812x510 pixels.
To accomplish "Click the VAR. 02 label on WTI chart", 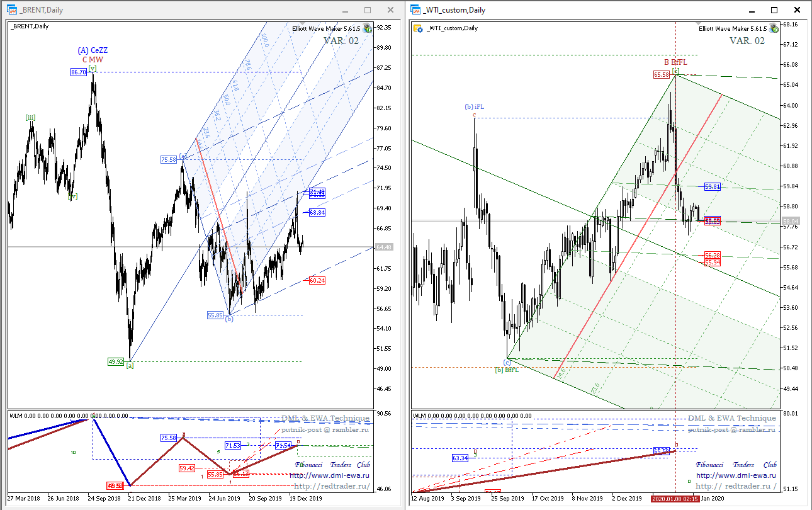I will click(x=747, y=40).
